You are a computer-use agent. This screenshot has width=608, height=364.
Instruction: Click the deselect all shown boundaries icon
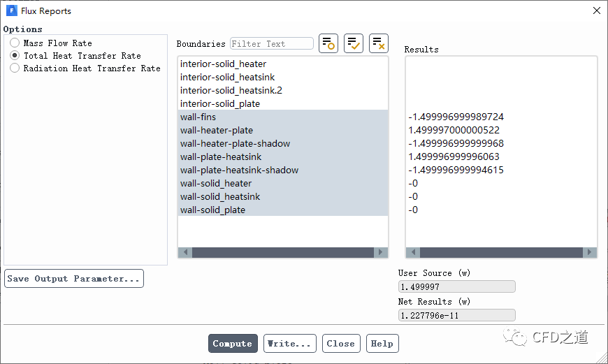click(378, 43)
